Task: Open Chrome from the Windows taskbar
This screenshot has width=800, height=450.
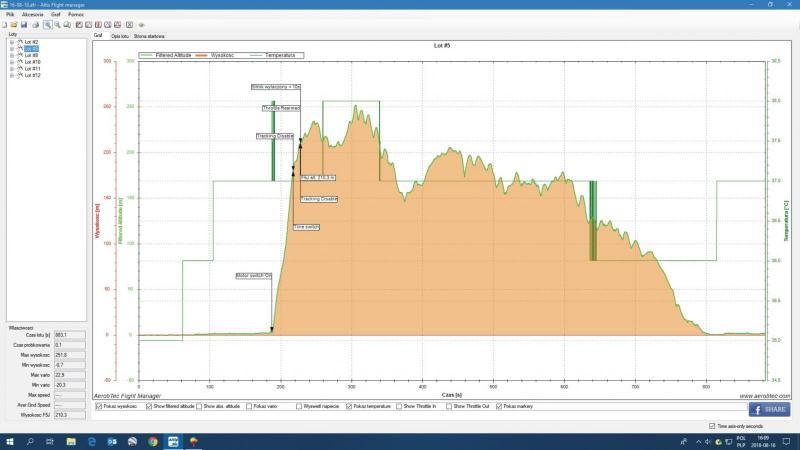Action: pos(153,441)
